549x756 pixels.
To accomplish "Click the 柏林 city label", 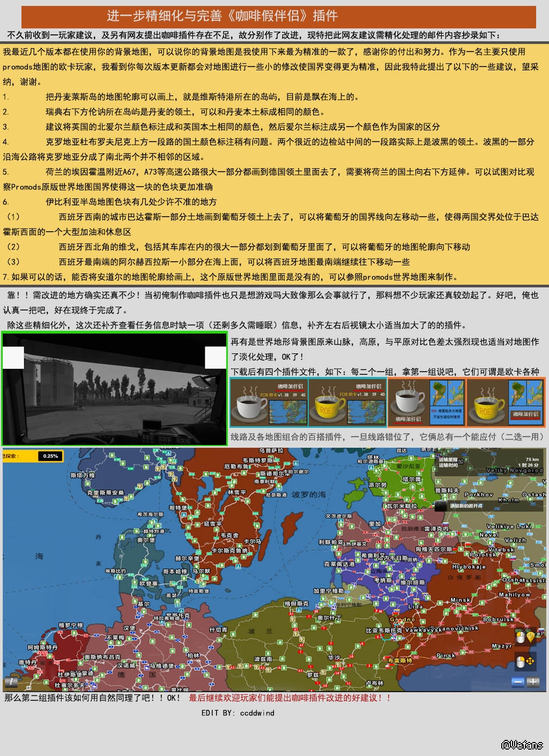I will (193, 655).
